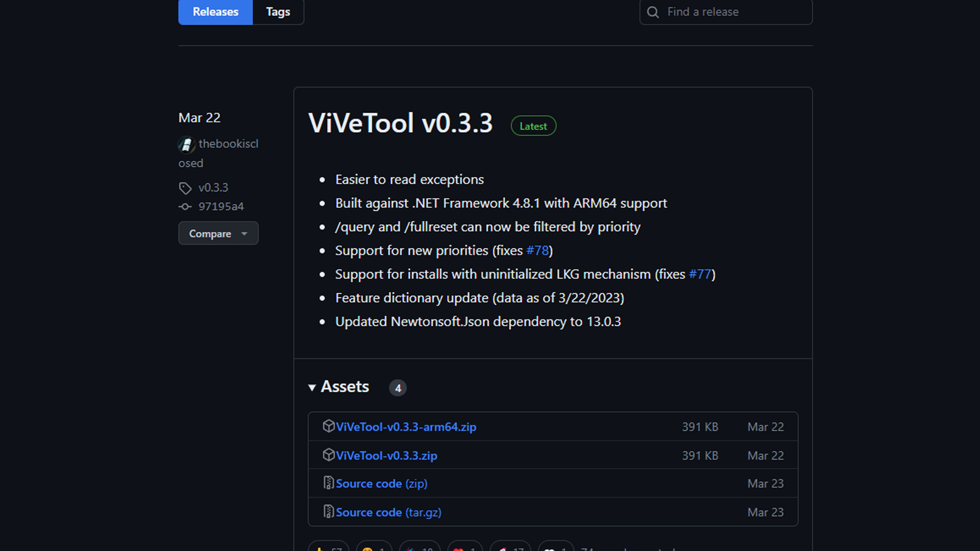Switch to the Tags tab
This screenshot has height=551, width=980.
pos(278,12)
